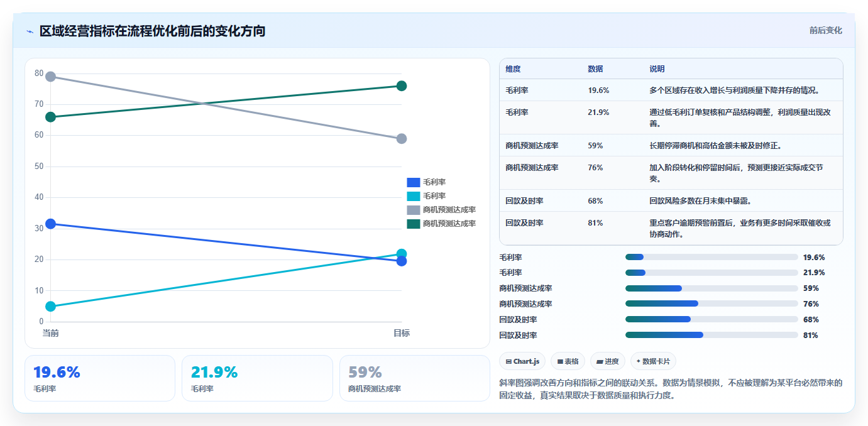868x426 pixels.
Task: Click the 商机预测达成率 progress bar showing 59%
Action: (711, 288)
